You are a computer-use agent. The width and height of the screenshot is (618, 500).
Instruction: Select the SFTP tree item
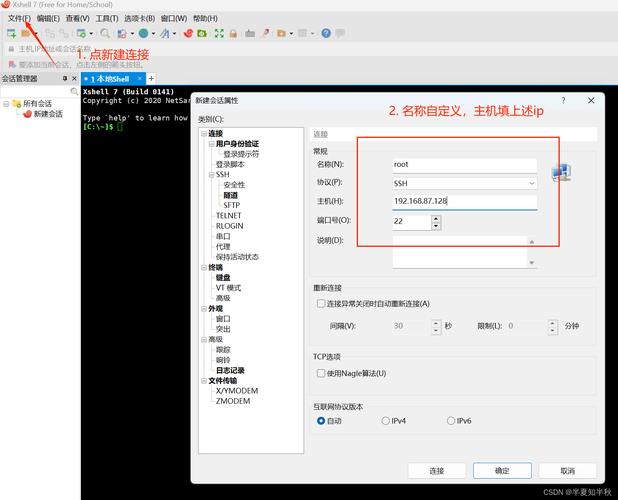pos(231,205)
